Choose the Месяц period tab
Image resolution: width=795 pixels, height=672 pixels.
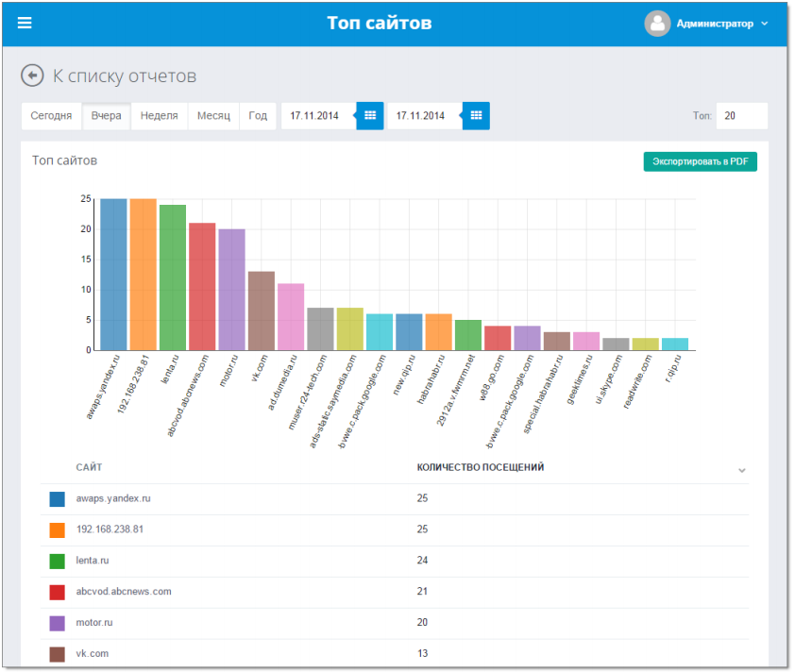pyautogui.click(x=213, y=115)
